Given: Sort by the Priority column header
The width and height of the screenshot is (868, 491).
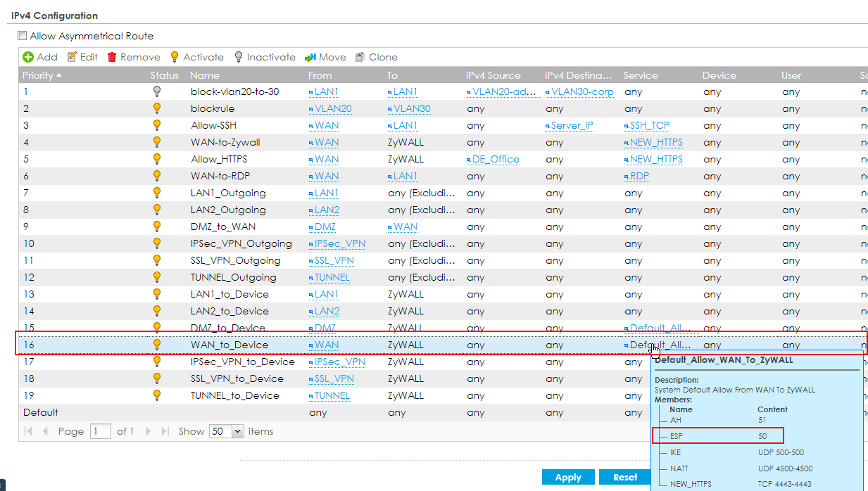Looking at the screenshot, I should pyautogui.click(x=42, y=75).
